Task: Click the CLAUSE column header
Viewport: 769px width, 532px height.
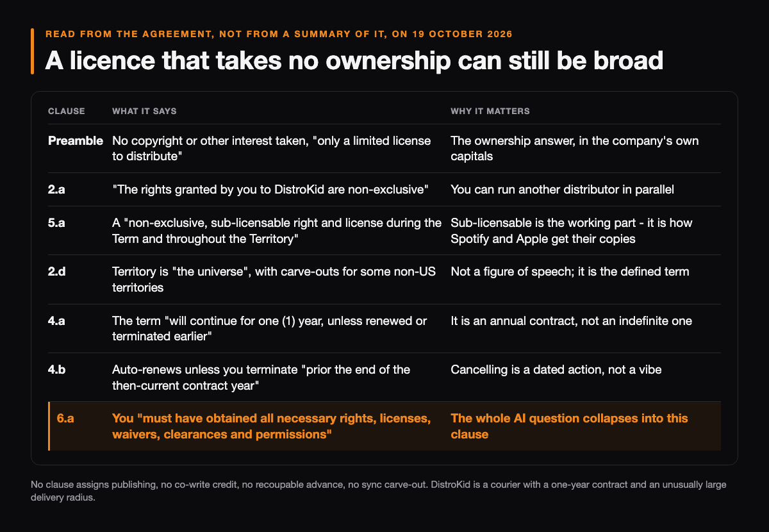Action: [67, 111]
